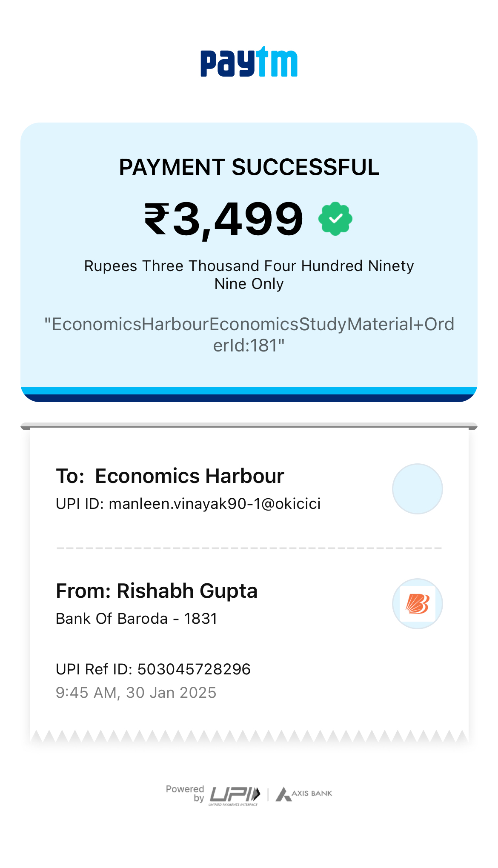Click the timestamp 9:45 AM, 30 Jan 2025
Screen dimensions: 498x868
[136, 693]
